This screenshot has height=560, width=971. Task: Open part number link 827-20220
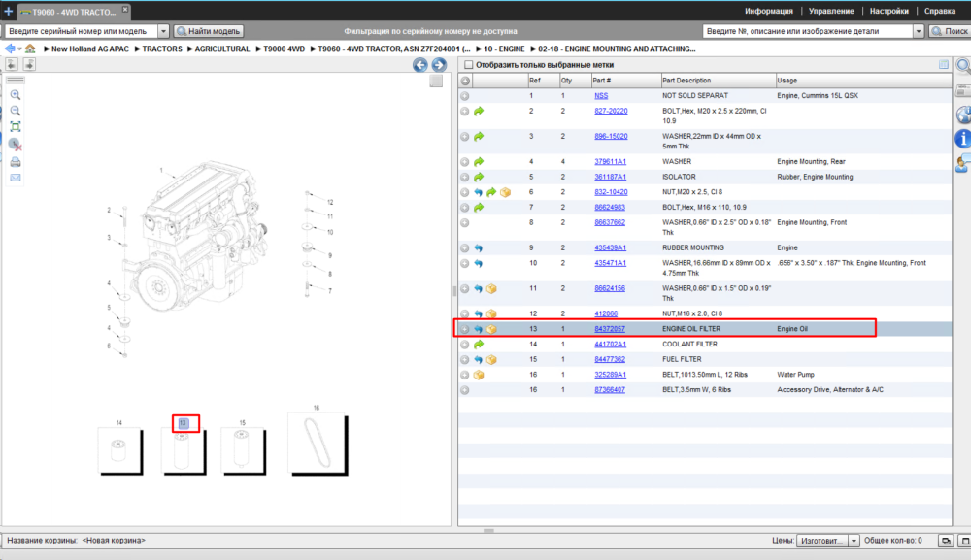pos(611,111)
